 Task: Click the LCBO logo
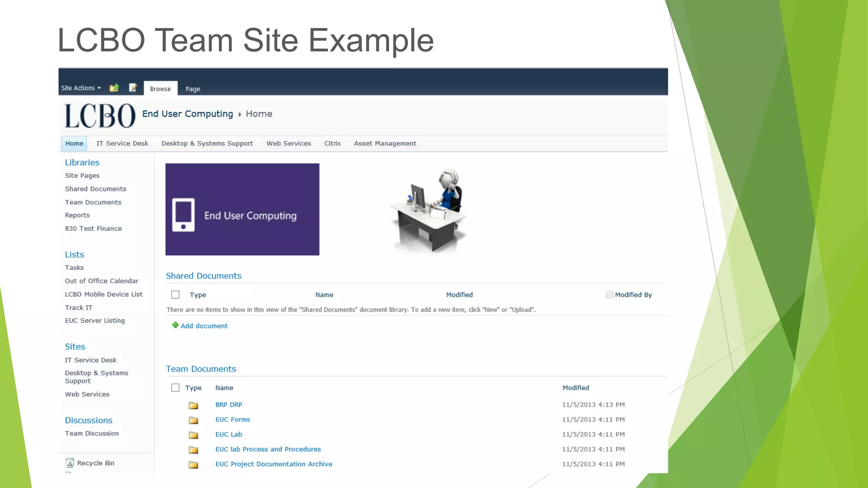[100, 115]
